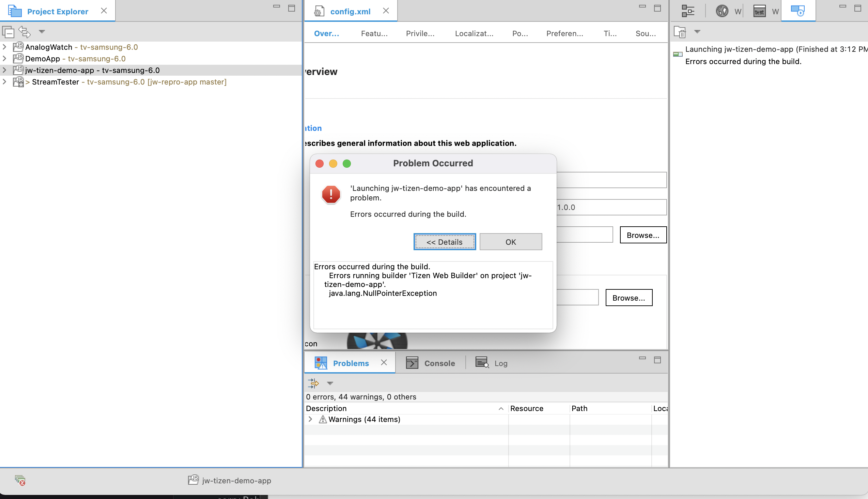Select the DemoApp project

tap(43, 59)
